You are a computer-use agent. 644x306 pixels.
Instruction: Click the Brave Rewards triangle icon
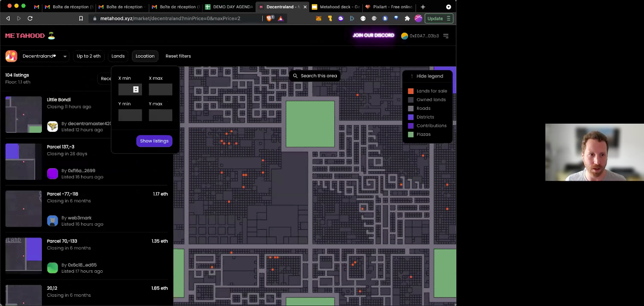tap(281, 18)
